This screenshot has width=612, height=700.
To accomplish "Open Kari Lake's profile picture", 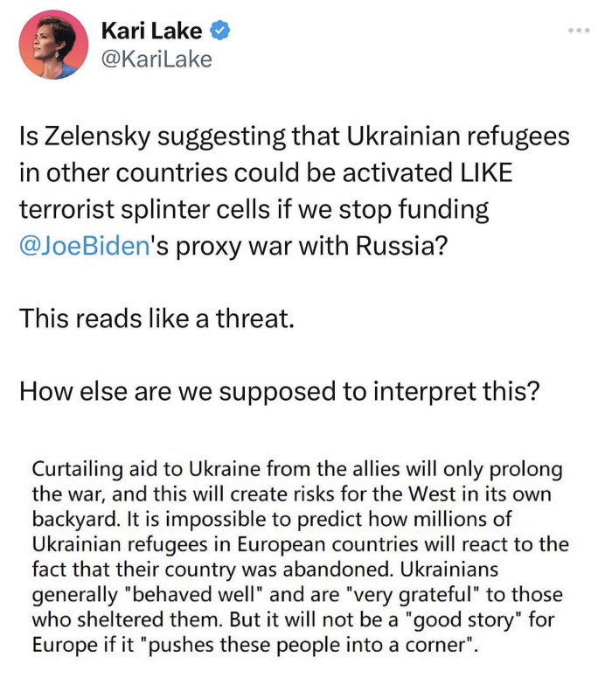I will (53, 45).
